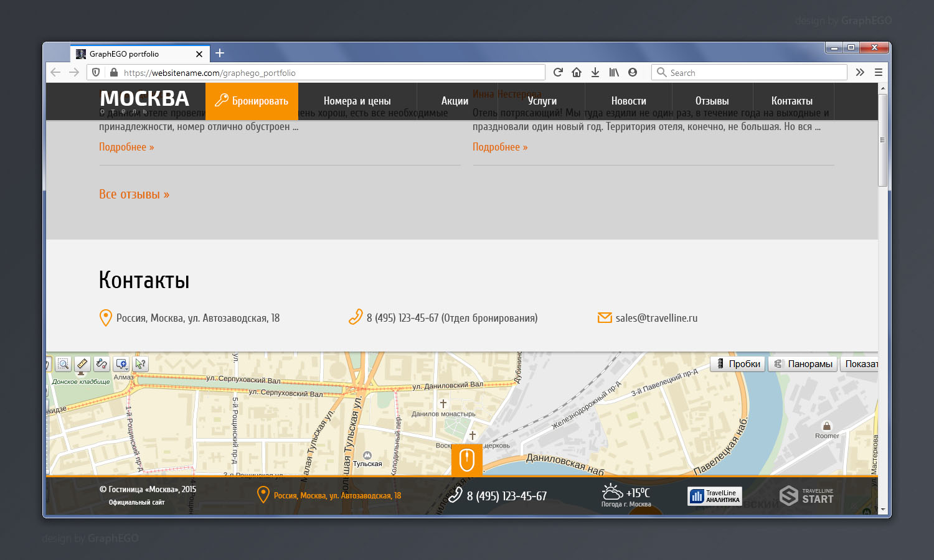The width and height of the screenshot is (934, 560).
Task: Click the Погода г. Москва label
Action: point(626,505)
